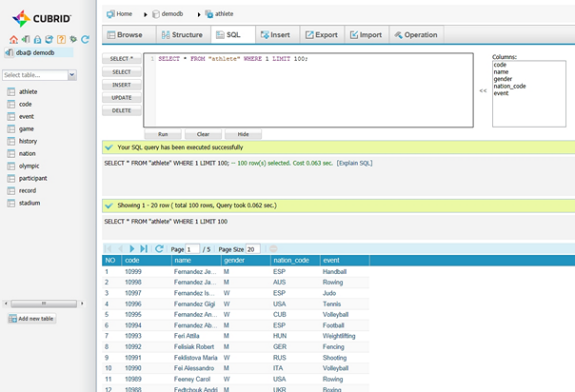The height and width of the screenshot is (392, 575).
Task: Open the Operation tab
Action: coord(414,34)
